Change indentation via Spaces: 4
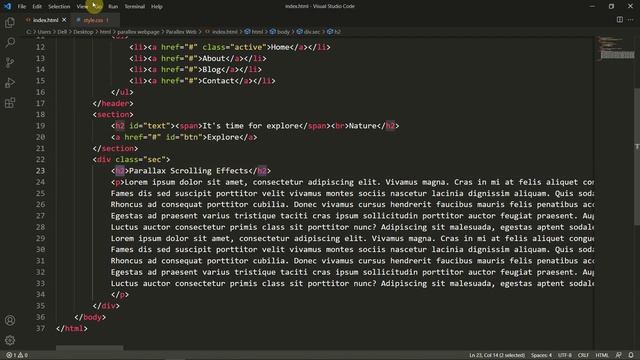This screenshot has width=640, height=360. pyautogui.click(x=541, y=355)
